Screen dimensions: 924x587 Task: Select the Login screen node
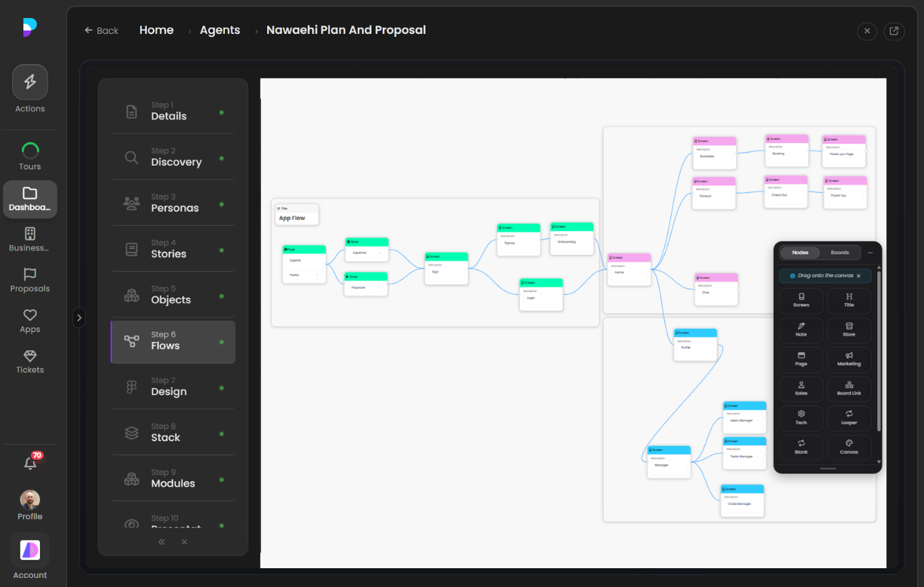(x=541, y=294)
